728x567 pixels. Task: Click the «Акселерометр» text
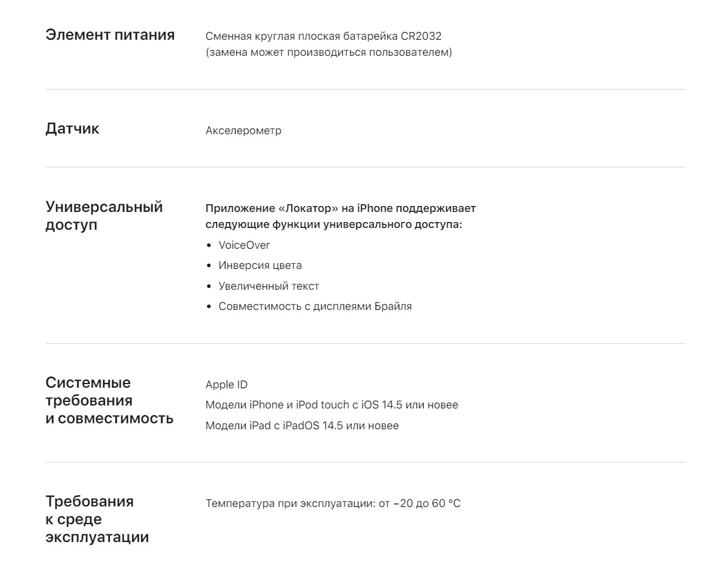pos(243,131)
